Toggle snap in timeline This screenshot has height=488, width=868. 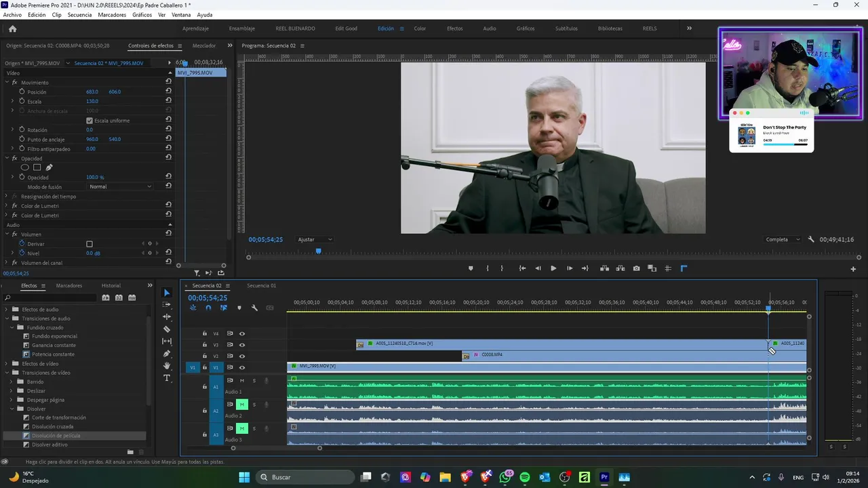(208, 308)
